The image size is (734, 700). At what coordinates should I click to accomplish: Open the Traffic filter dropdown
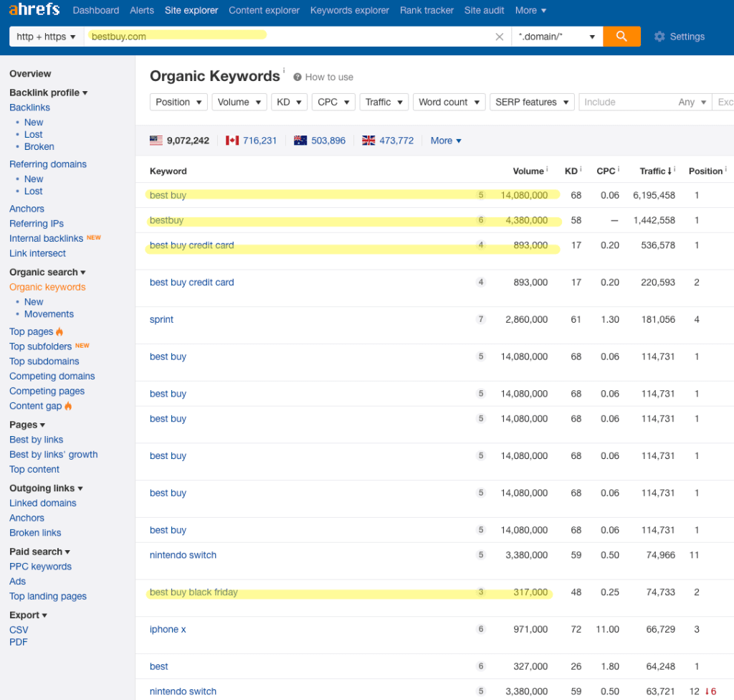pos(384,102)
